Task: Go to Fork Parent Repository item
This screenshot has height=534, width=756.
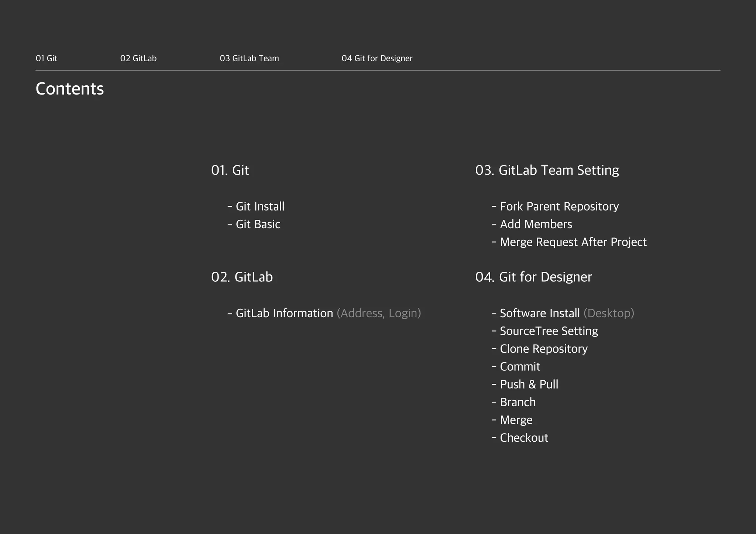Action: click(559, 206)
